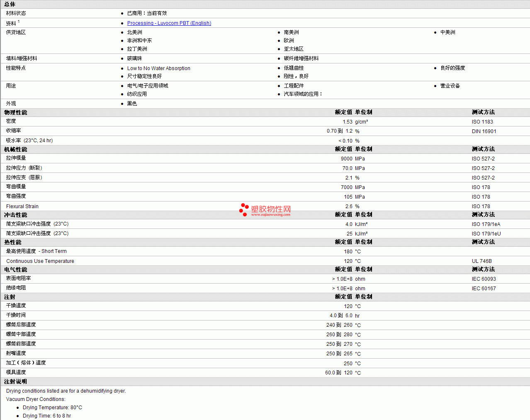Click the Flexural Strain row label
The width and height of the screenshot is (530, 420).
[x=22, y=206]
